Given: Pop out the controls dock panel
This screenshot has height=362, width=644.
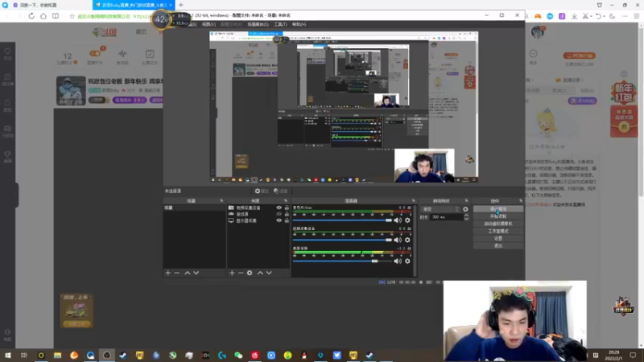Looking at the screenshot, I should tap(521, 200).
